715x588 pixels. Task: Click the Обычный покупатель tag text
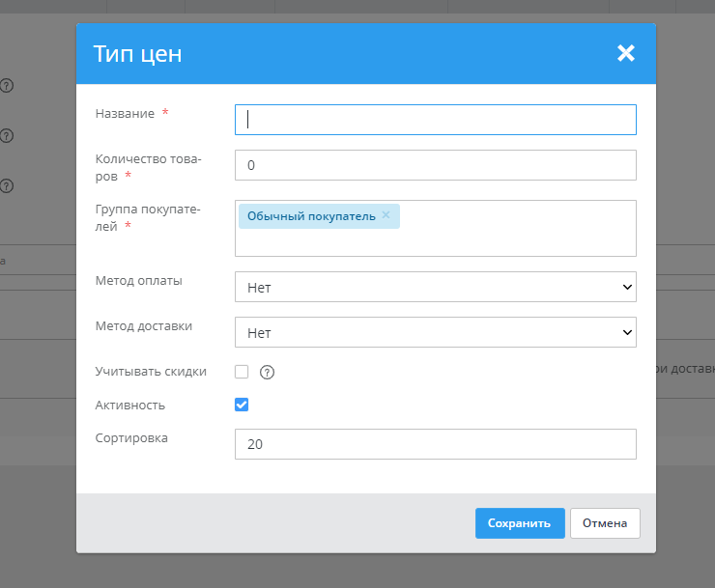(310, 216)
